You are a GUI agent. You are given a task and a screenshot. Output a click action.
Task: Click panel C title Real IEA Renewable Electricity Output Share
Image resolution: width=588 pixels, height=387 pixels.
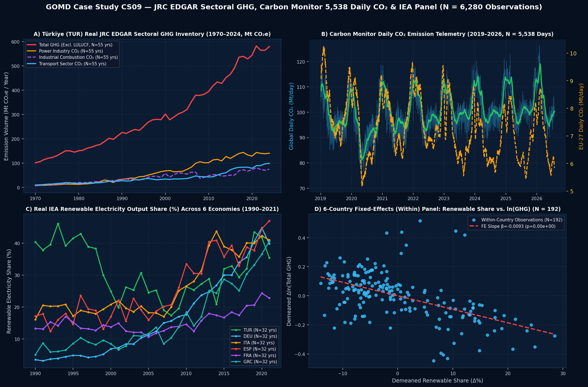[x=152, y=209]
